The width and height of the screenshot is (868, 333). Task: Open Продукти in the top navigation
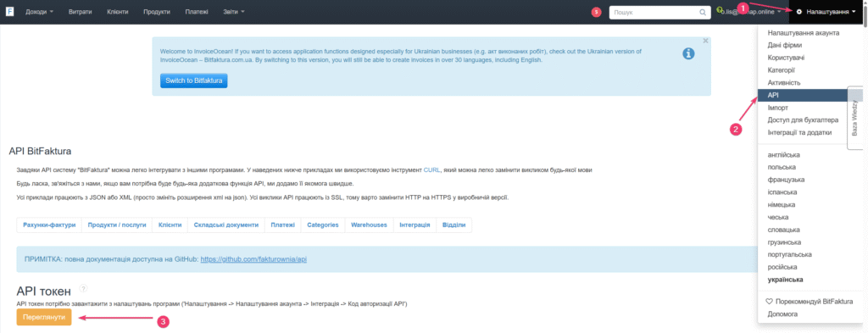(157, 12)
